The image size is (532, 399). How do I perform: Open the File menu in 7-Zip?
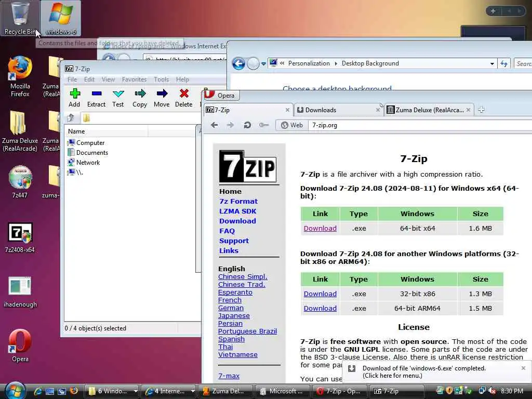tap(72, 79)
